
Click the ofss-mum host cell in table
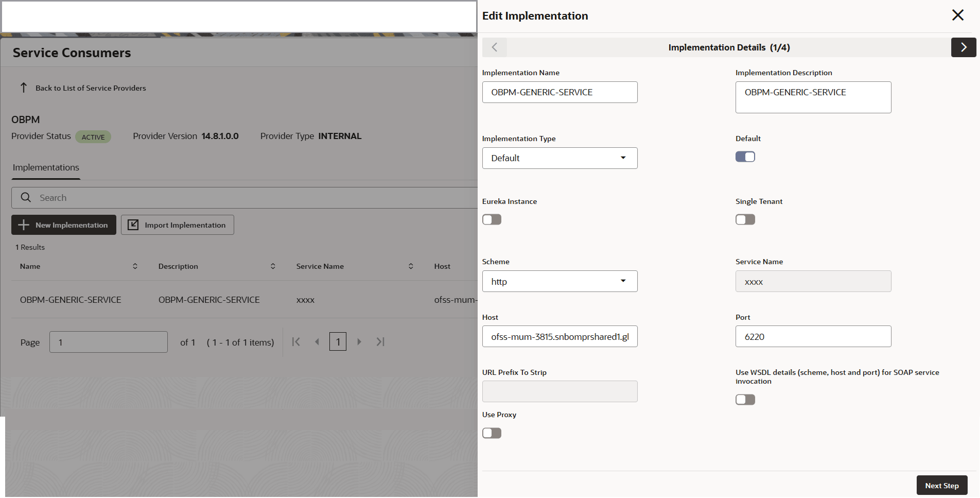(456, 300)
